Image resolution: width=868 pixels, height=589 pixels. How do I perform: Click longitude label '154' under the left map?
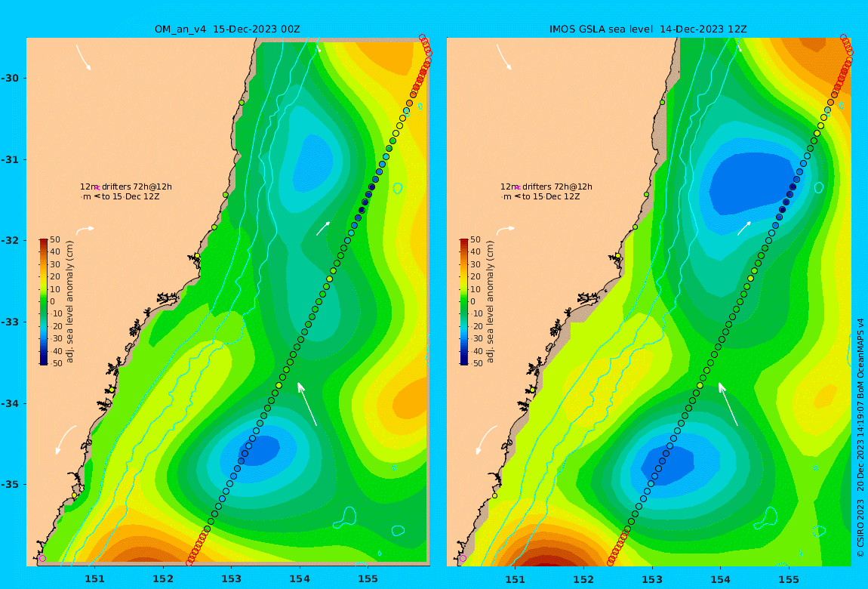tap(300, 579)
